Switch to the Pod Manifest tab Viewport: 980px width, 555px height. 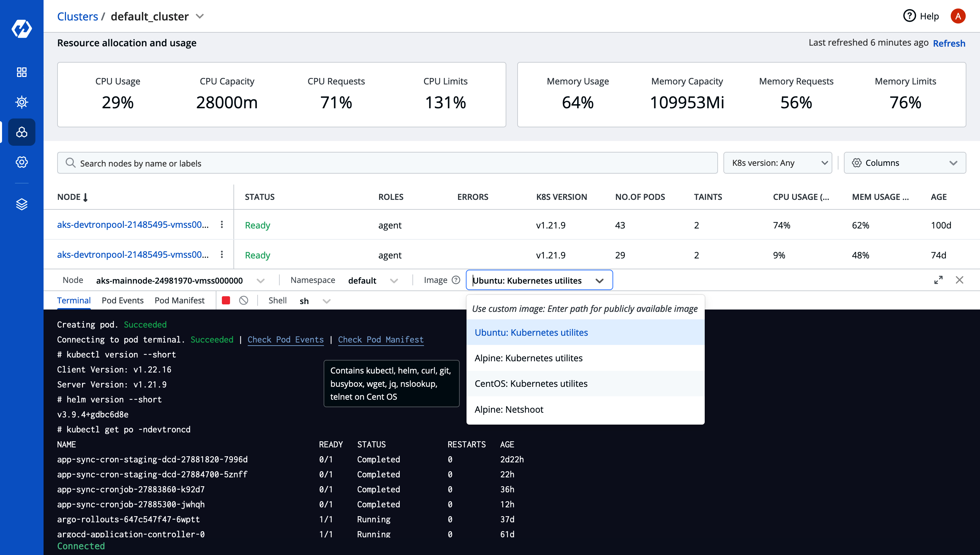179,300
